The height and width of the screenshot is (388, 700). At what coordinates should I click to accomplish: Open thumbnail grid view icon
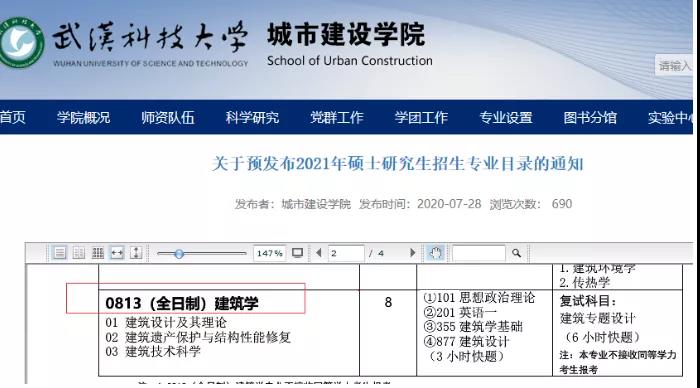click(98, 253)
